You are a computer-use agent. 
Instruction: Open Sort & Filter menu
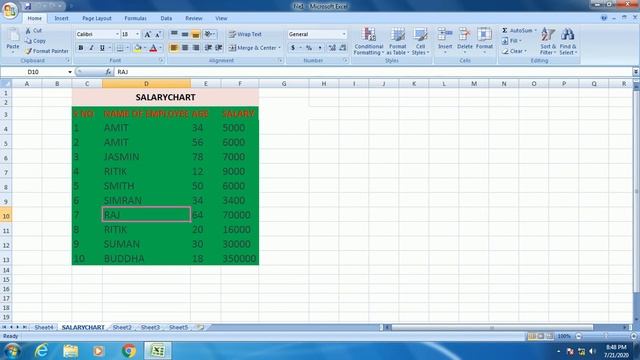tap(548, 41)
